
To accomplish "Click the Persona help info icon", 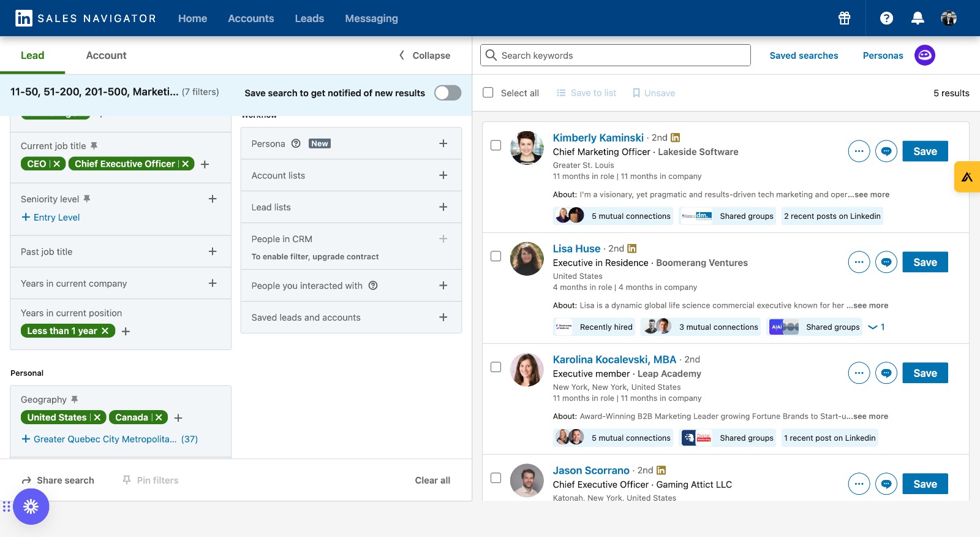I will click(x=296, y=143).
